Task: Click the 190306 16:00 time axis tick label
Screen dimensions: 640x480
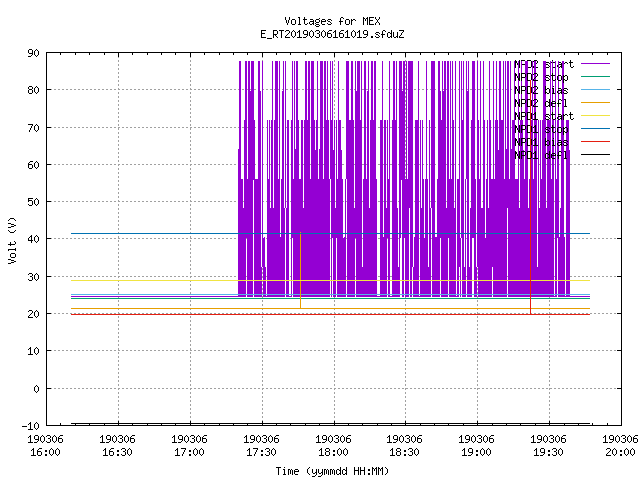Action: tap(45, 446)
